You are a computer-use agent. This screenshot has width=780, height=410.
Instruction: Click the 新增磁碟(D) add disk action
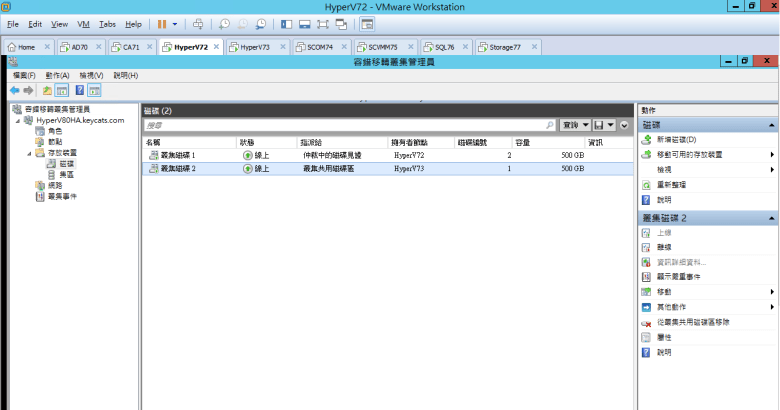(x=676, y=140)
